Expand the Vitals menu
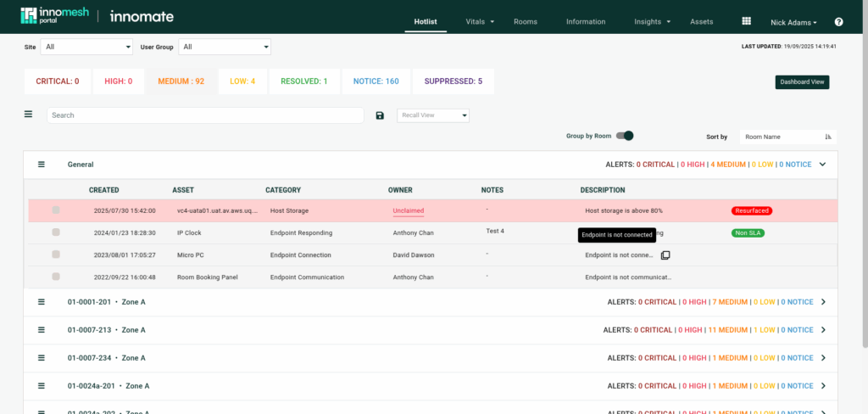The image size is (868, 414). tap(480, 21)
